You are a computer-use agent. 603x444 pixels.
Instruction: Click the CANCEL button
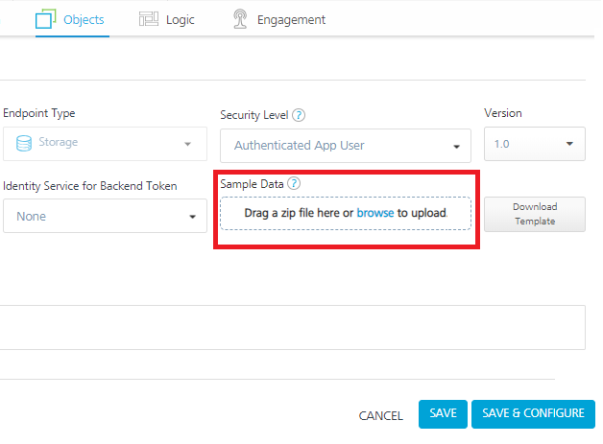(x=380, y=414)
